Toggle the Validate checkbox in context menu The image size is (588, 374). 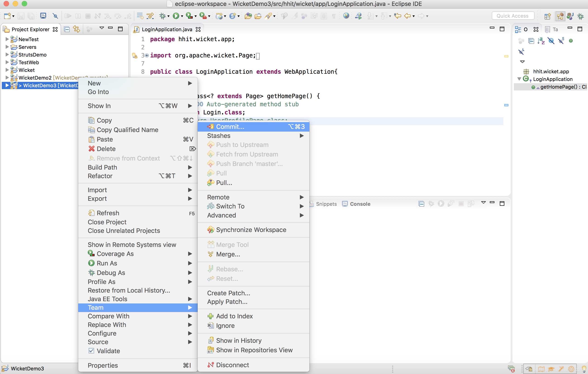91,351
